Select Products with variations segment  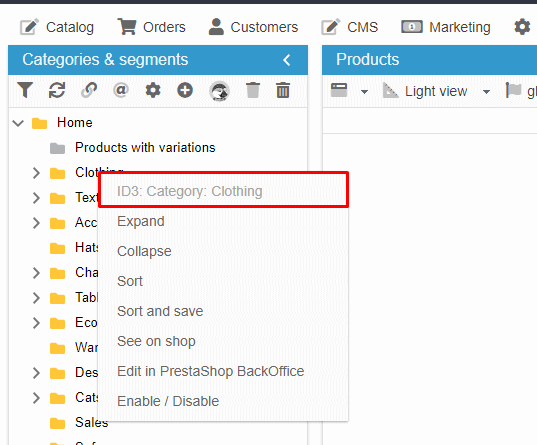tap(145, 148)
